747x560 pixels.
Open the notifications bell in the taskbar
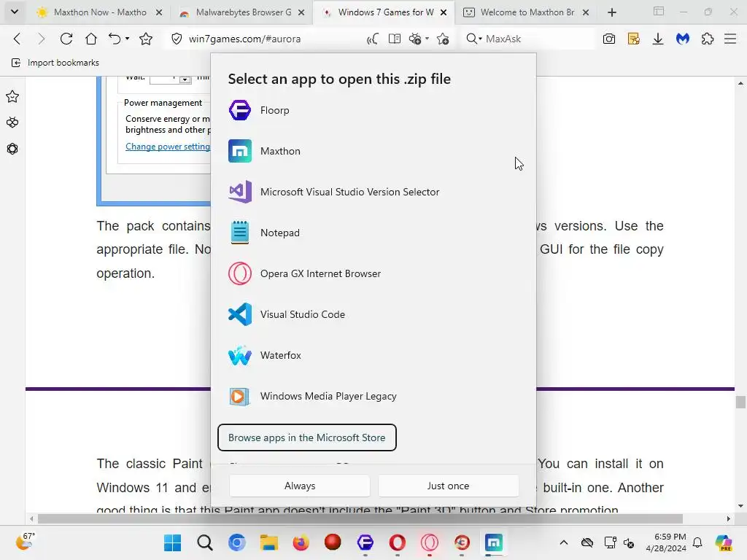697,542
